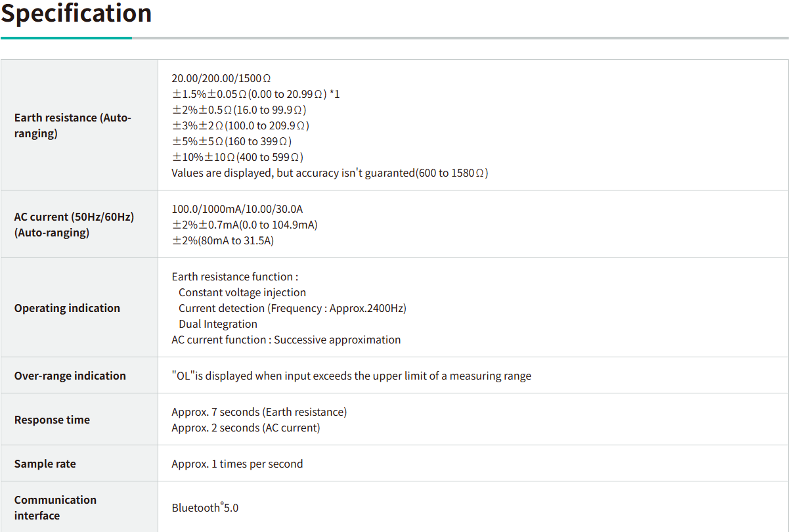Click the Sample rate row label
Screen dimensions: 790x532
tap(45, 464)
